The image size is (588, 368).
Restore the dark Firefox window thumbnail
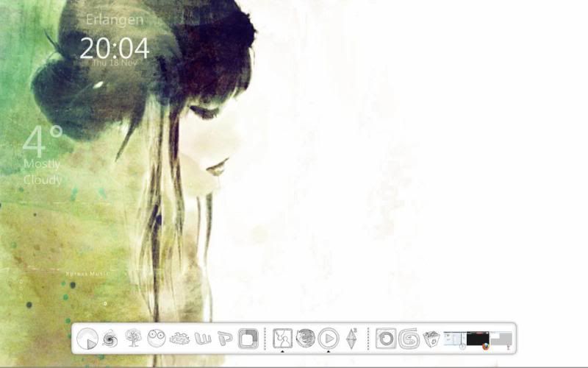coord(478,339)
